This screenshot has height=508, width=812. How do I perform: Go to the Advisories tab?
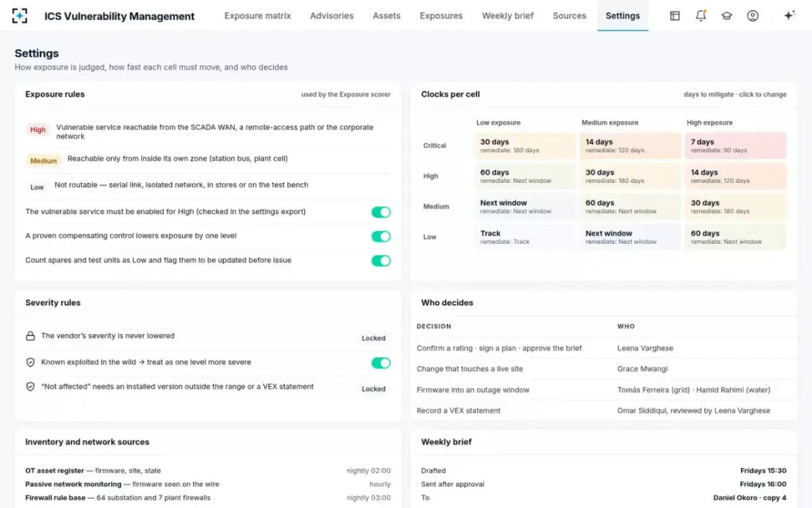click(x=332, y=16)
